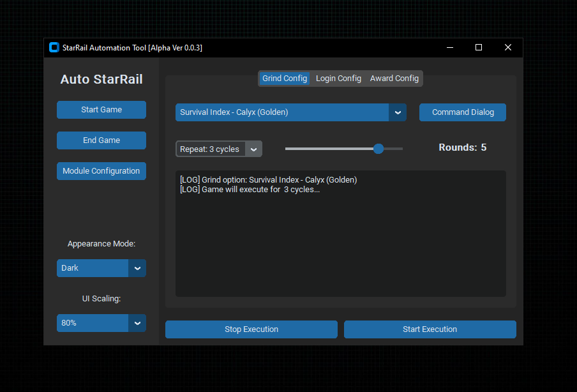Click the StarRail app icon in title bar
Screen dimensions: 577x392
(x=54, y=47)
